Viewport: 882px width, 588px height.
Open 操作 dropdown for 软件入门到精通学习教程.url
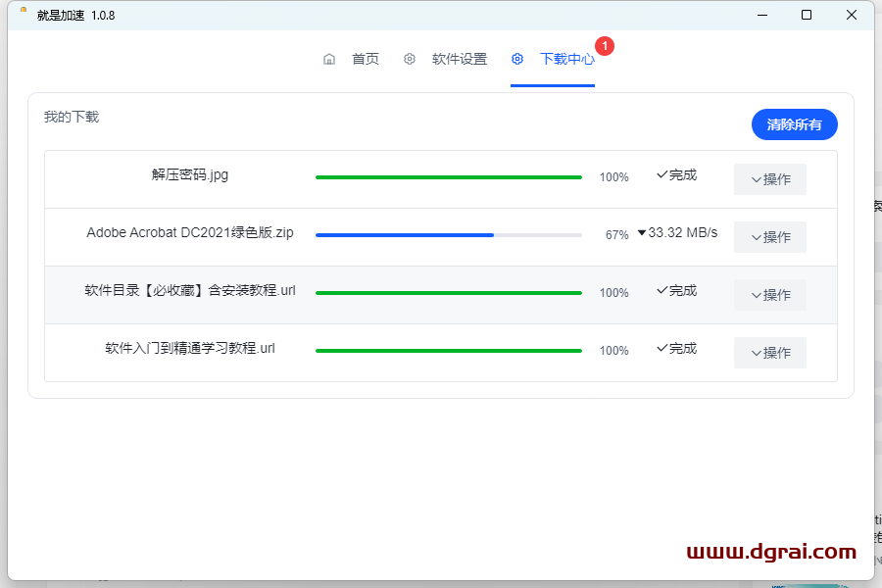[x=769, y=353]
